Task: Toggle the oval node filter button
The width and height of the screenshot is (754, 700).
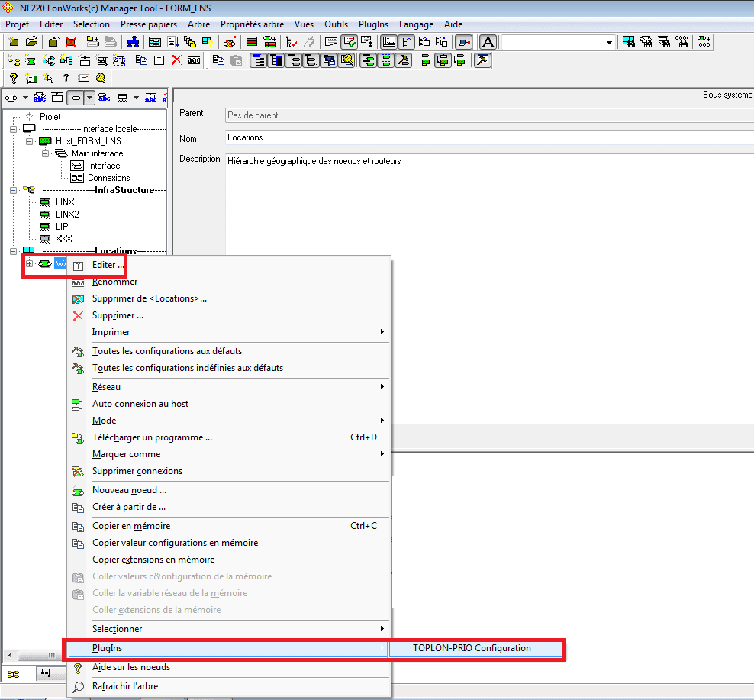Action: click(76, 98)
